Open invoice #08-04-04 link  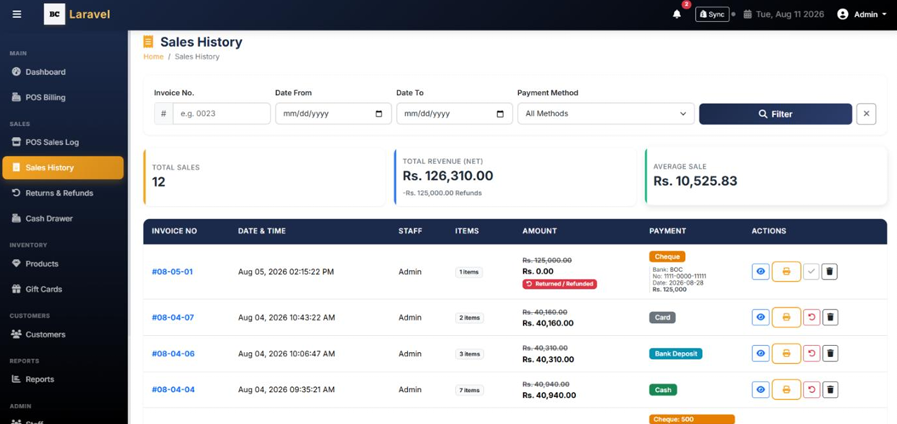173,390
